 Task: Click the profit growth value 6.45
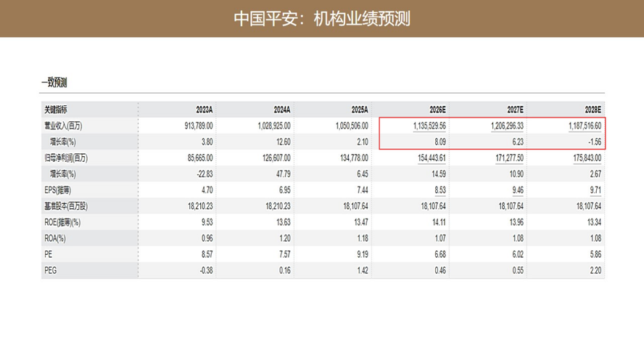tap(363, 174)
